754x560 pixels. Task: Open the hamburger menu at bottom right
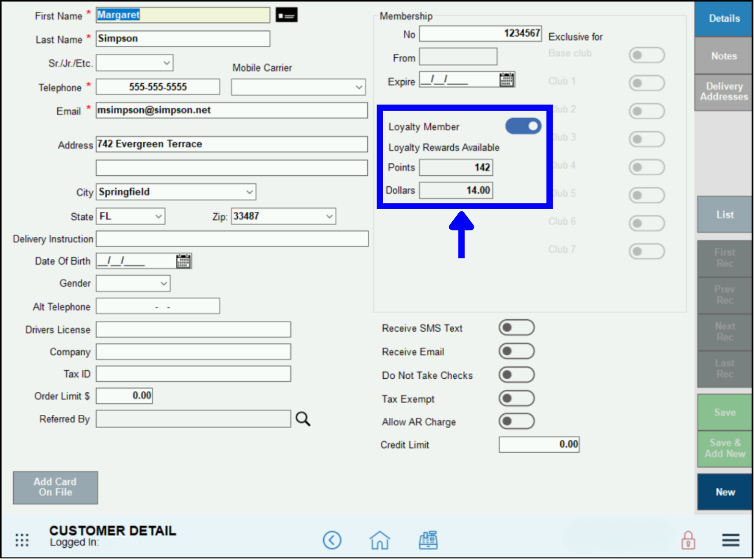pos(730,540)
